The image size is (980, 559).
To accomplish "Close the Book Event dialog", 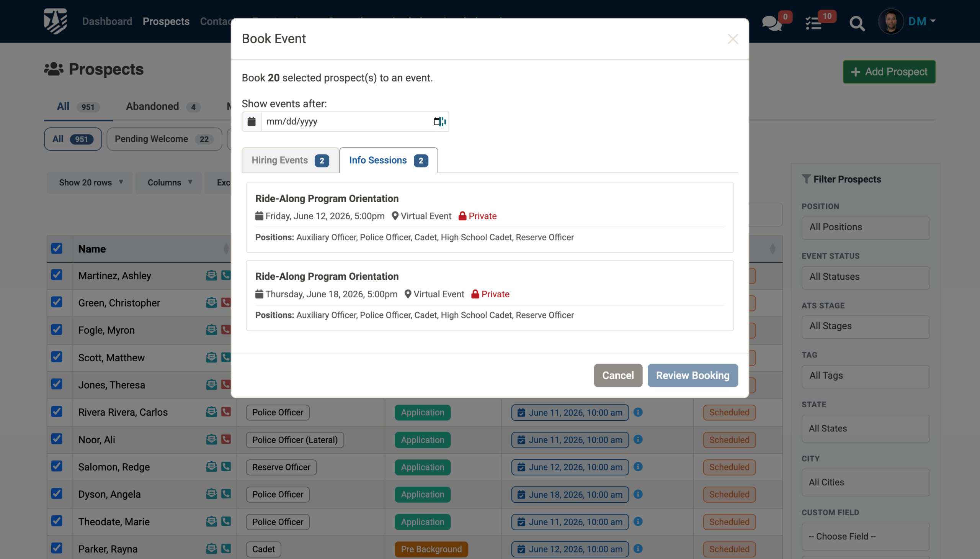I will coord(733,39).
